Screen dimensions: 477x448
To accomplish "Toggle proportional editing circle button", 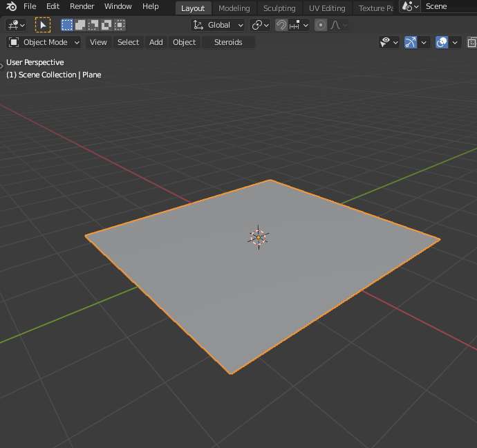I will tap(320, 25).
